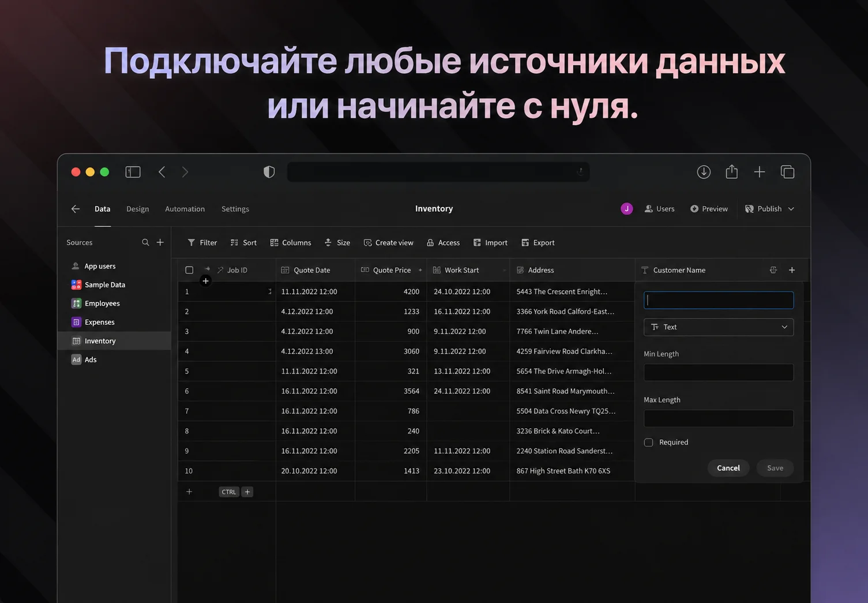Image resolution: width=868 pixels, height=603 pixels.
Task: Open the Users panel
Action: click(659, 209)
